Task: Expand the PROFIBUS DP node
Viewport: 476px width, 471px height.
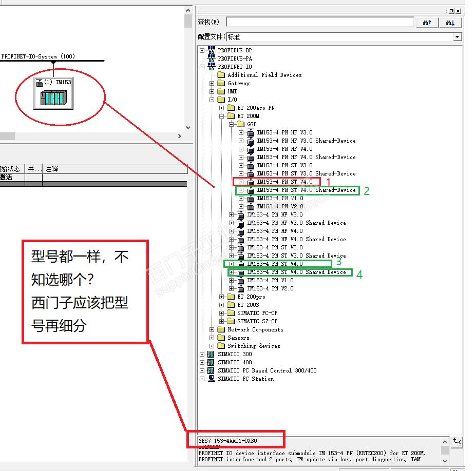Action: (202, 50)
